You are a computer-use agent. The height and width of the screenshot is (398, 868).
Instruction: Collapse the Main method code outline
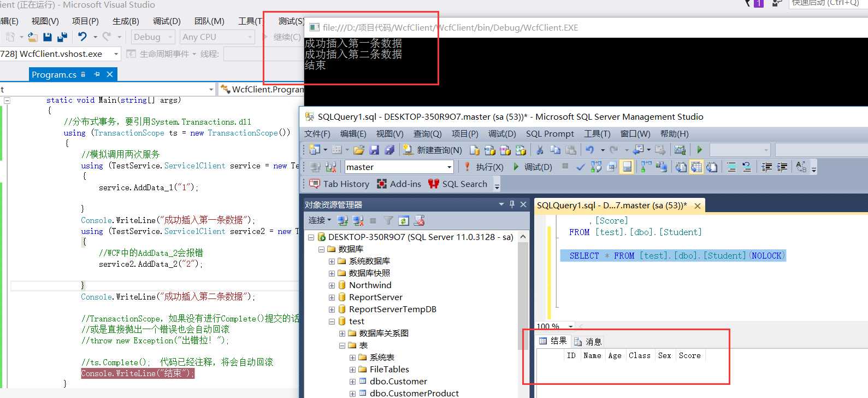point(7,101)
